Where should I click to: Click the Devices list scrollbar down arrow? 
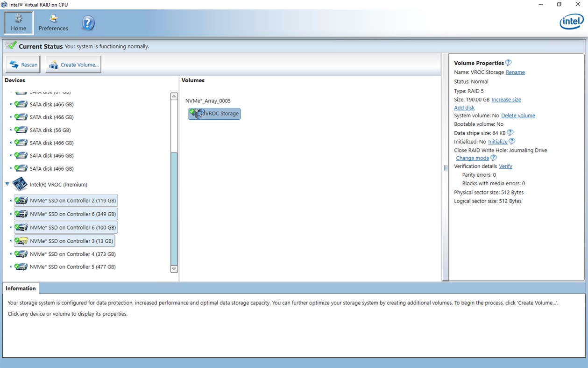(x=173, y=269)
